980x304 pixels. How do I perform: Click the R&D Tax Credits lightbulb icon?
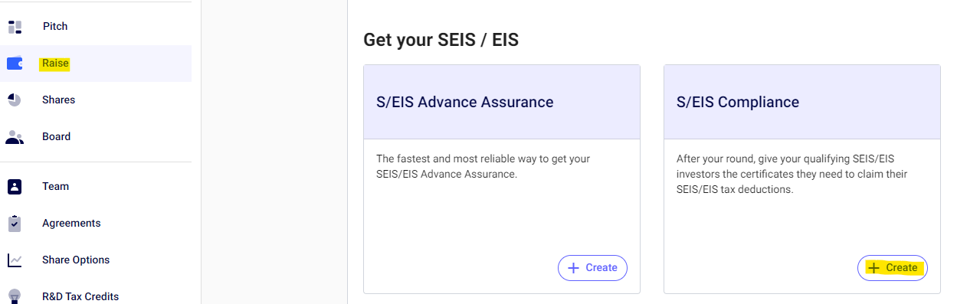[15, 296]
